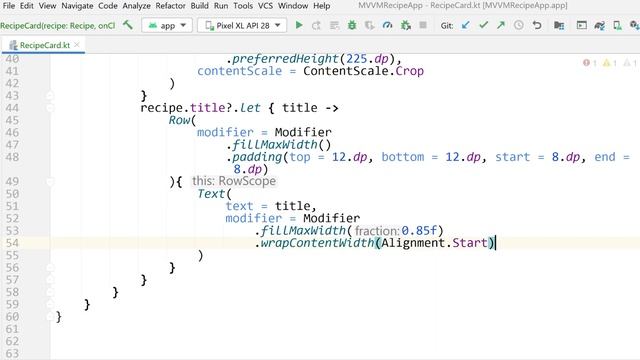Viewport: 640px width, 360px height.
Task: Click the RecipeCard breadcrumb in navigation bar
Action: coord(58,26)
